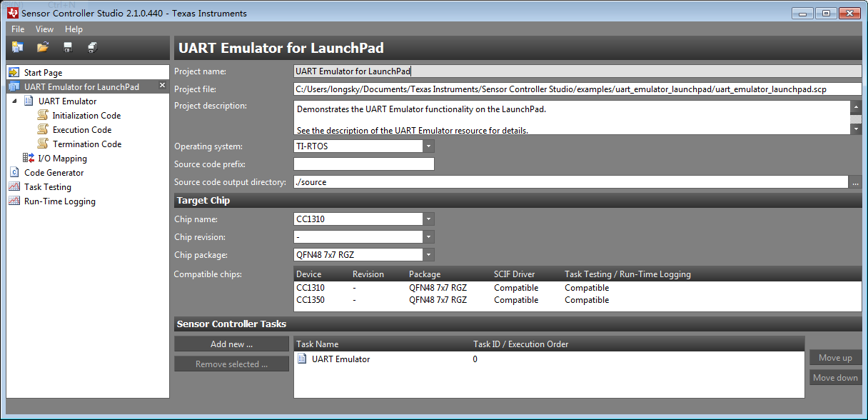Click the Task Testing / Run-Time Logging column header
Viewport: 868px width, 420px height.
click(x=627, y=274)
